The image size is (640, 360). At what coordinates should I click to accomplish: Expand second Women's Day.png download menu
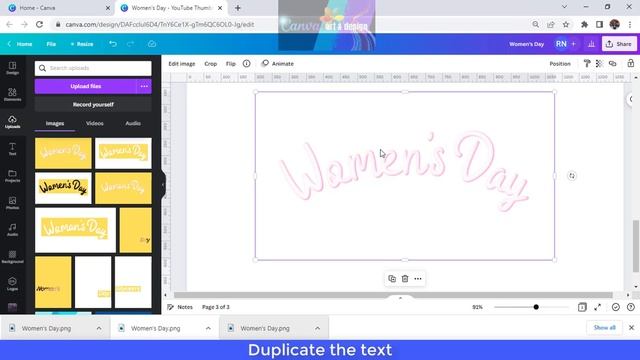click(x=208, y=328)
